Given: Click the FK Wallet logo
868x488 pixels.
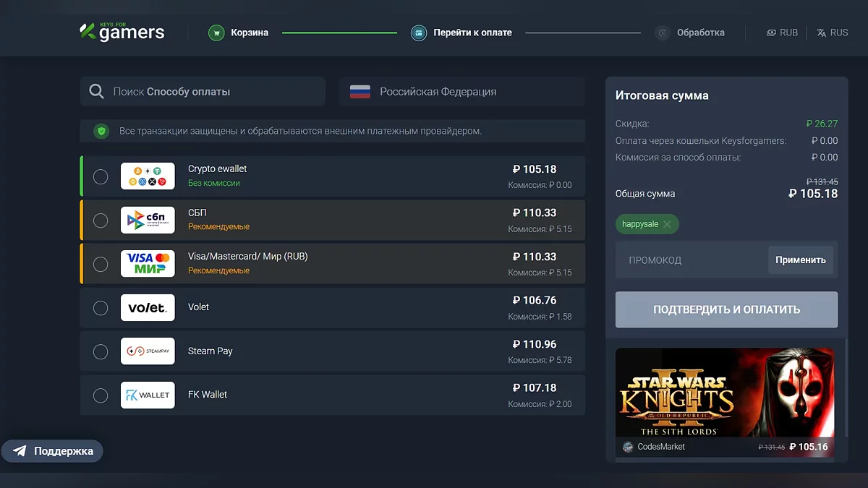Looking at the screenshot, I should 148,395.
